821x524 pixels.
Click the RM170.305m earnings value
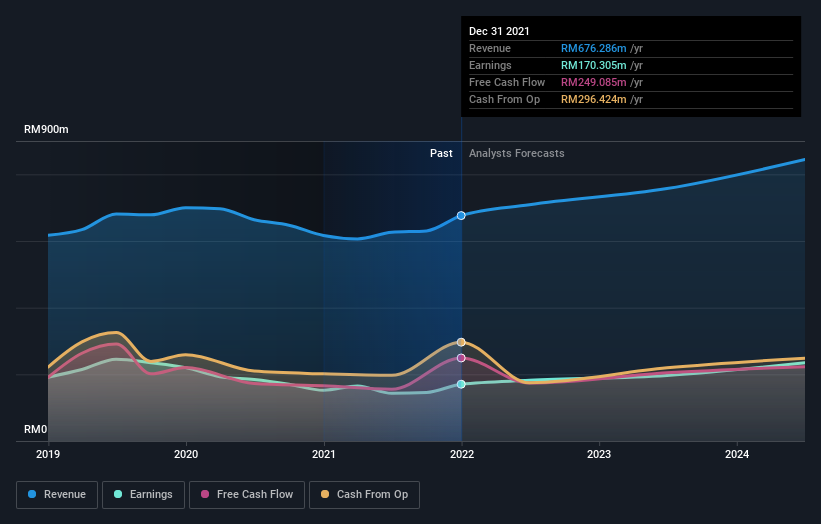[593, 65]
